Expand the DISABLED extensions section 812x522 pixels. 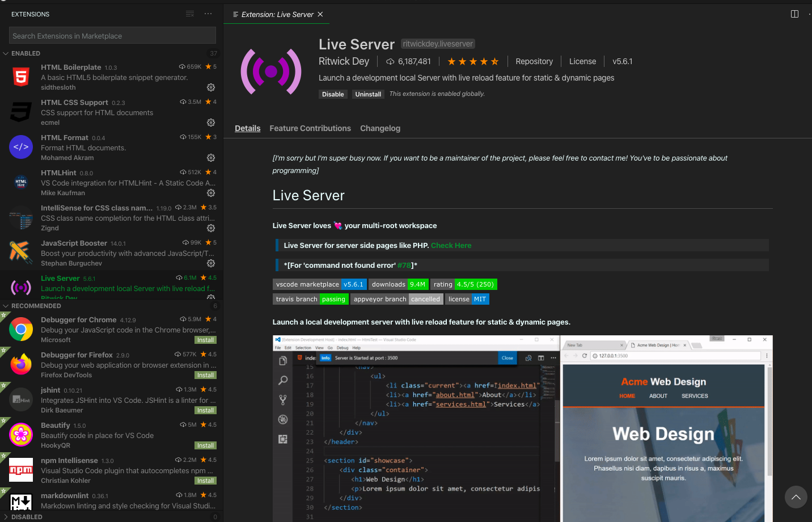[x=27, y=517]
